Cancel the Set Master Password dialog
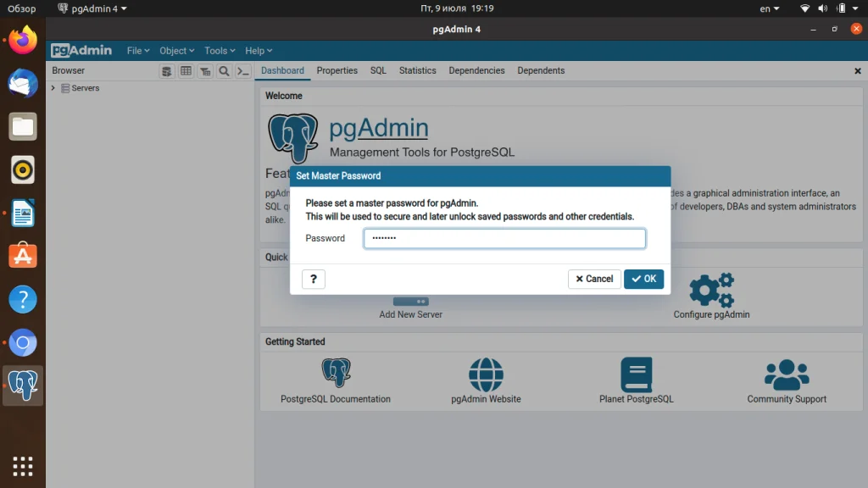868x488 pixels. click(594, 279)
